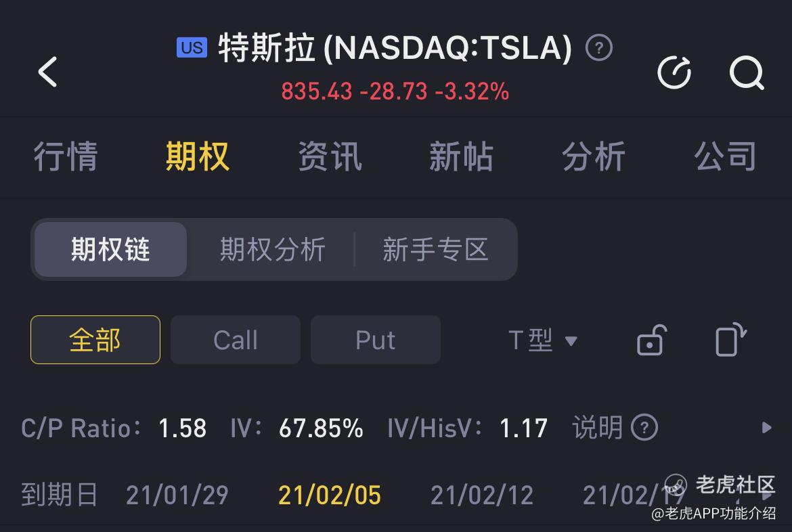
Task: Click the refresh quote icon
Action: click(674, 72)
